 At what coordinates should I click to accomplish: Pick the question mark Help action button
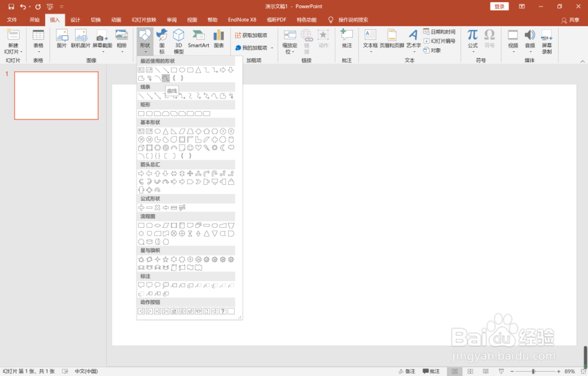point(223,311)
